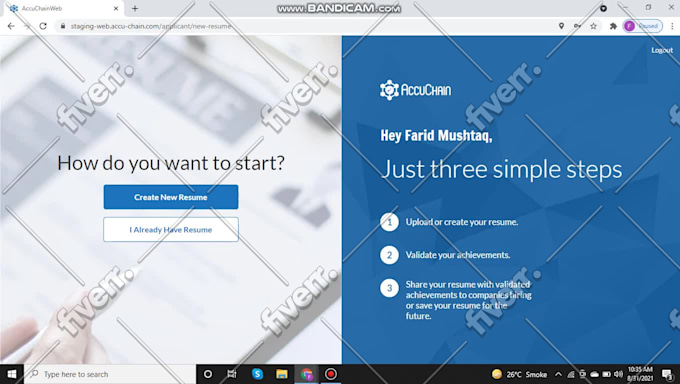Go back with the browser back arrow
Screen dimensions: 680x384
11,26
